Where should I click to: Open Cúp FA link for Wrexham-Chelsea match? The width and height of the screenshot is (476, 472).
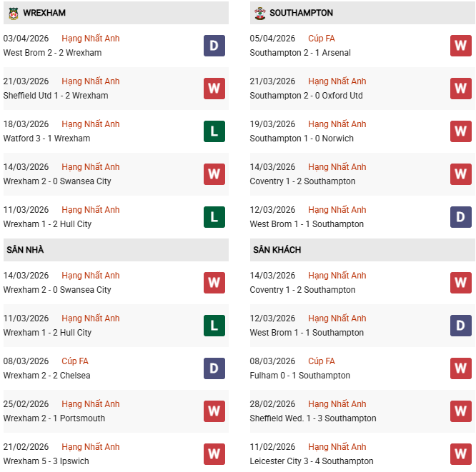[75, 361]
